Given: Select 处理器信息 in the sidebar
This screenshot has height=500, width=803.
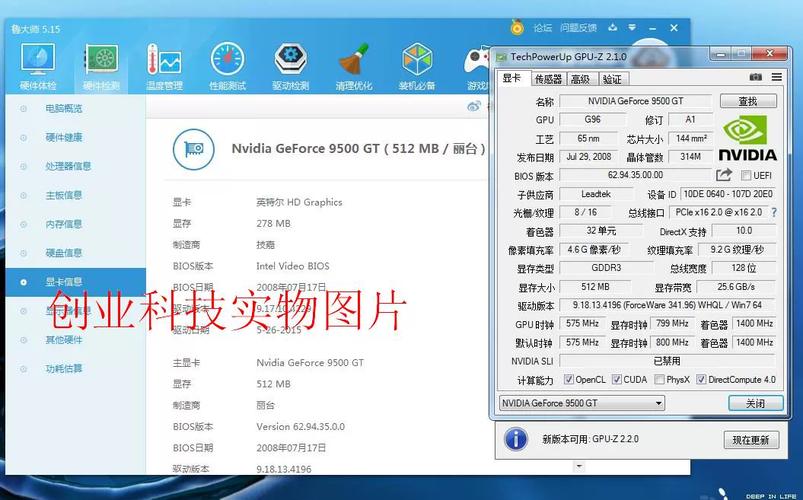Looking at the screenshot, I should coord(68,166).
